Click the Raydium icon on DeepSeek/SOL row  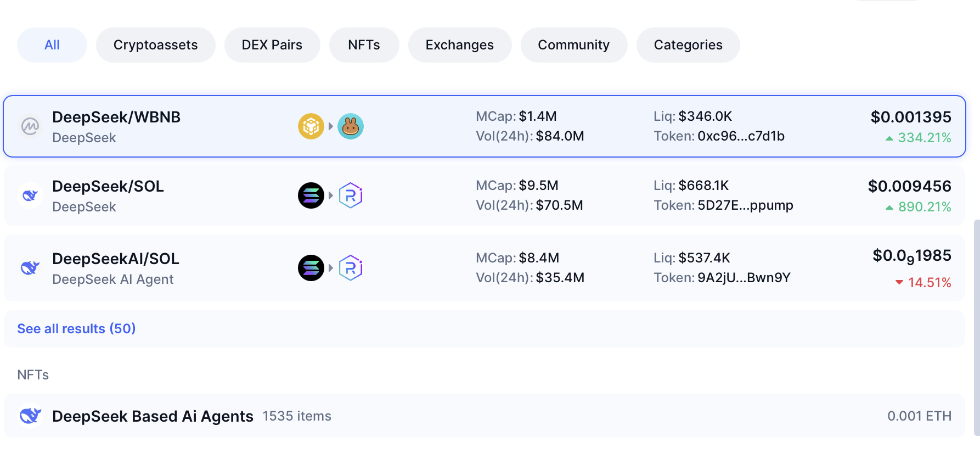tap(351, 195)
